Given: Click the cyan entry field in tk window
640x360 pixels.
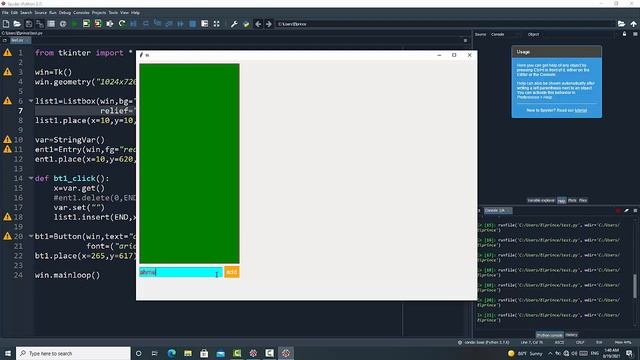Looking at the screenshot, I should 181,272.
